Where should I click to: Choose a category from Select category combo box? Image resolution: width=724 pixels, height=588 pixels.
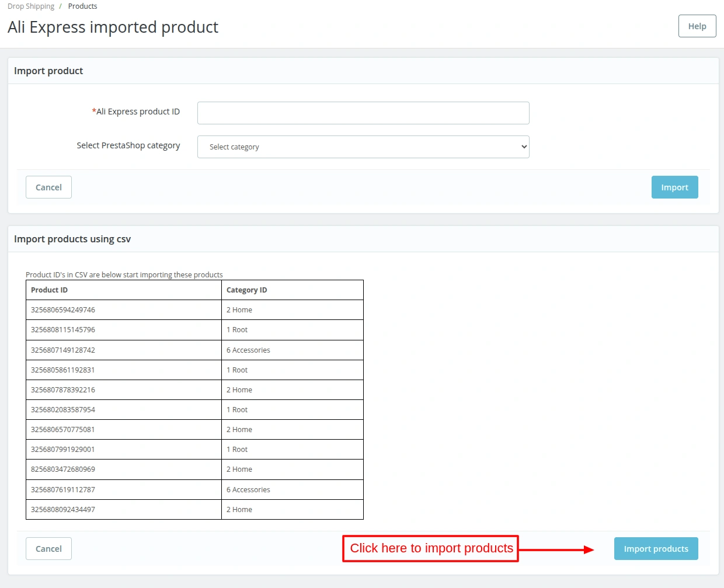tap(363, 147)
